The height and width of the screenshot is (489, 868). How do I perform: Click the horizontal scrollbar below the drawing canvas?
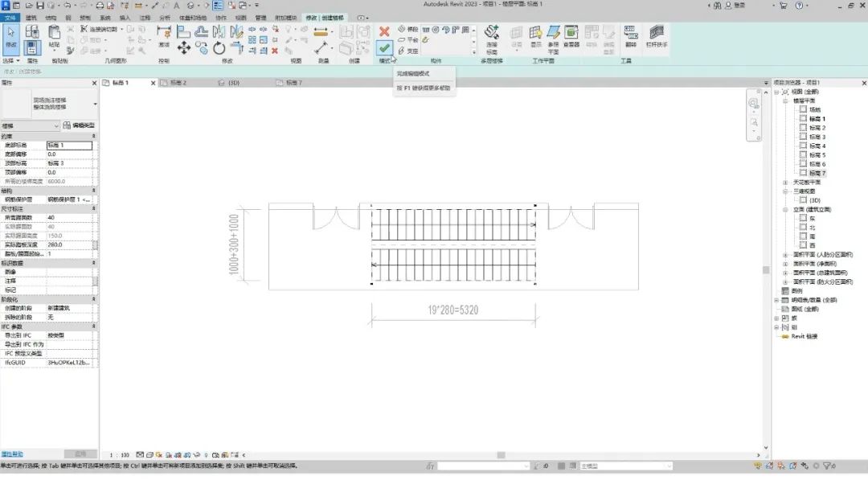pos(501,455)
